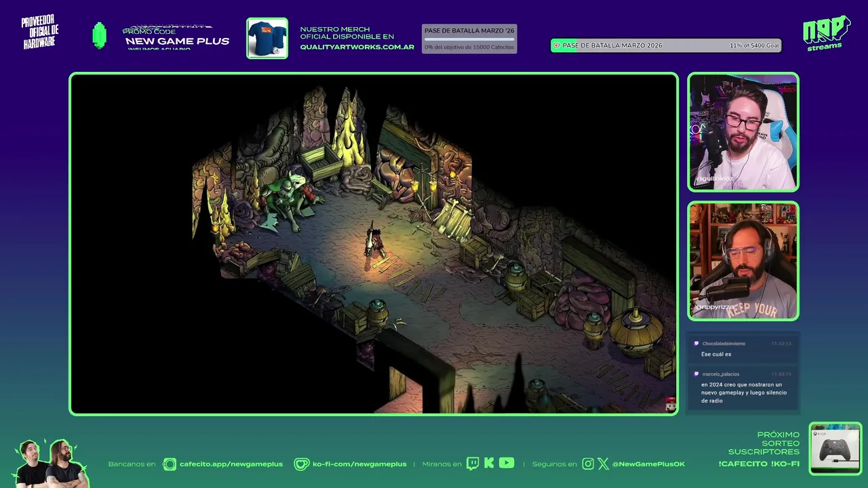
Task: Click the chat badge beside Chocolatedeinvierno
Action: pos(696,344)
